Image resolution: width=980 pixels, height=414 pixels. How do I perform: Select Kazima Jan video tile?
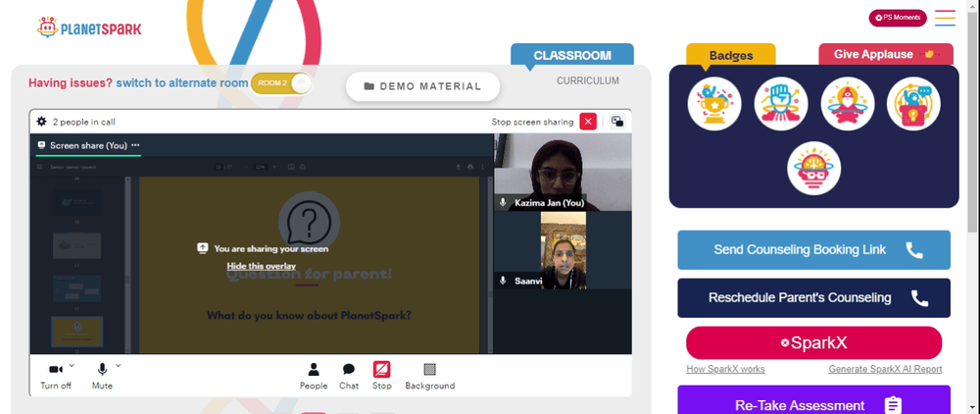point(563,173)
